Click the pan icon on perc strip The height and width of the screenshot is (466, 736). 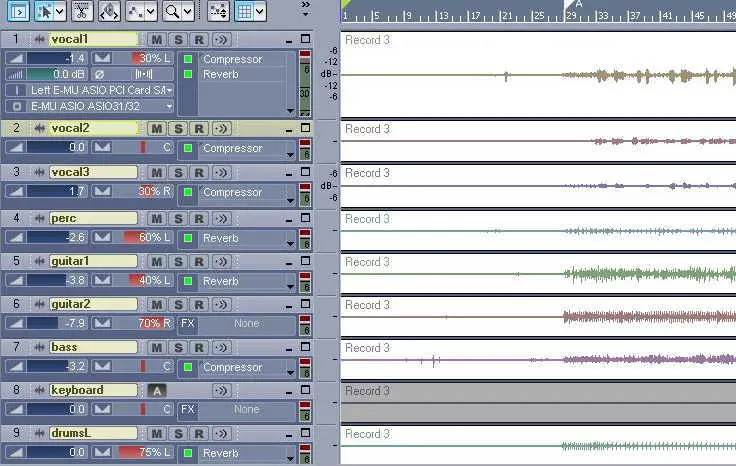point(102,237)
